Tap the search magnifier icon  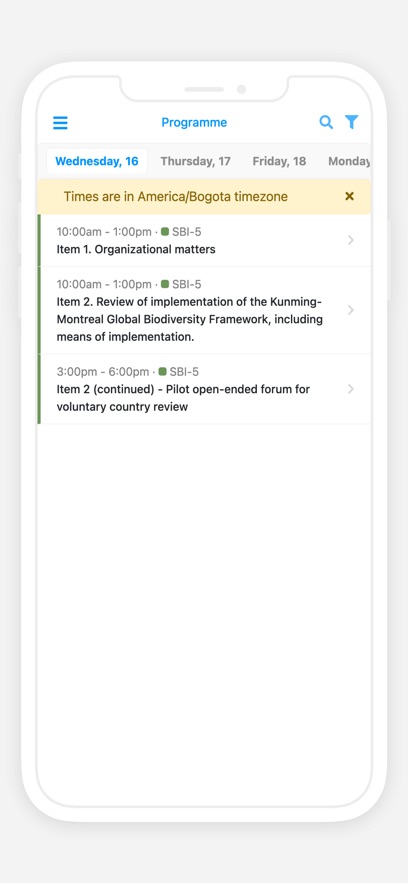click(x=326, y=122)
